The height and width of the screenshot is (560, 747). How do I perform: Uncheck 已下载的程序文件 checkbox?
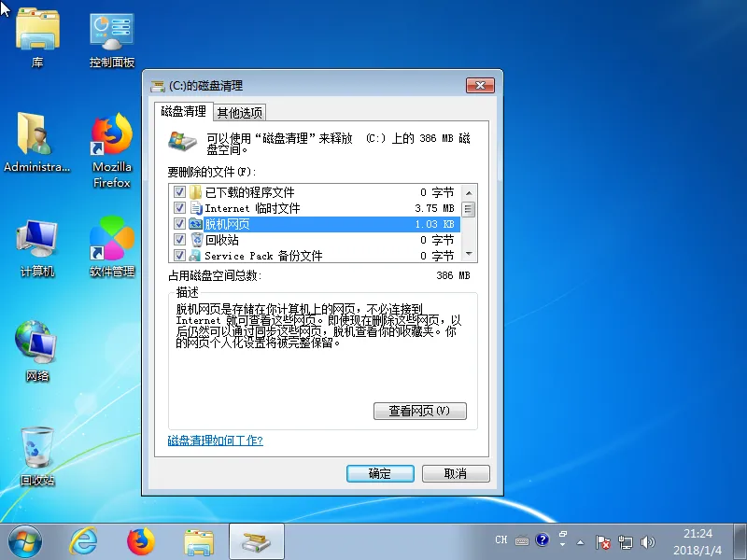(179, 192)
